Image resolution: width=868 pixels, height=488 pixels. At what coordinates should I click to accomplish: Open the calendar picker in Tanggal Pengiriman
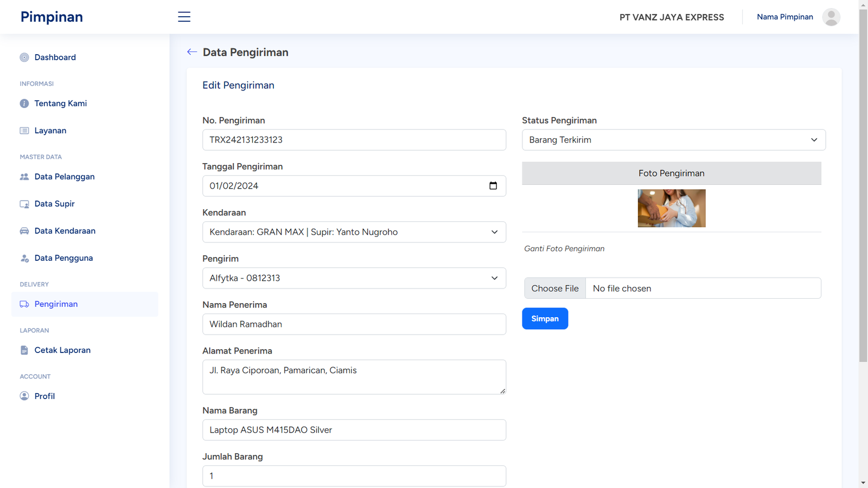[493, 186]
